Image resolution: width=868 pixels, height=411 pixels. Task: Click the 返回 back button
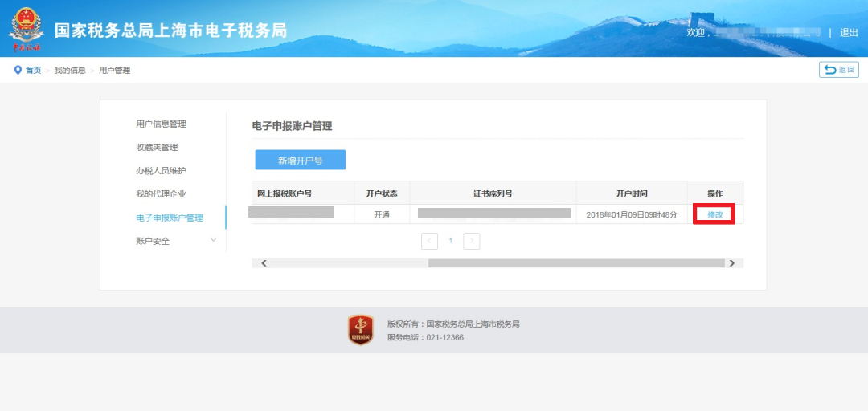point(839,70)
